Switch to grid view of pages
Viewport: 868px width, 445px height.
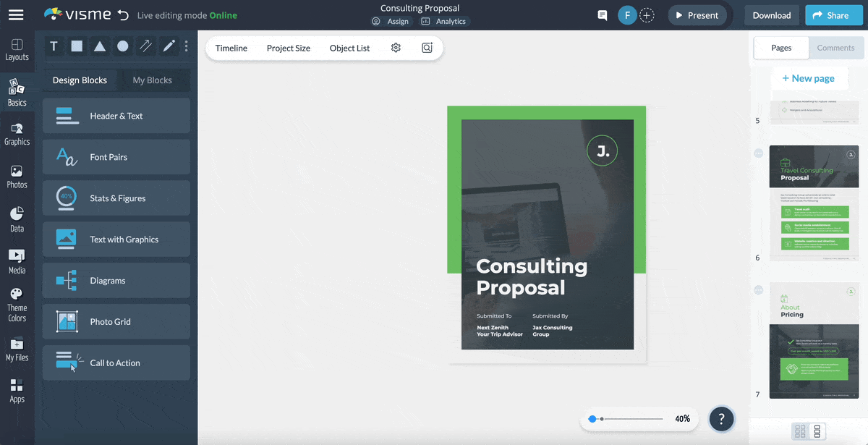pyautogui.click(x=800, y=431)
